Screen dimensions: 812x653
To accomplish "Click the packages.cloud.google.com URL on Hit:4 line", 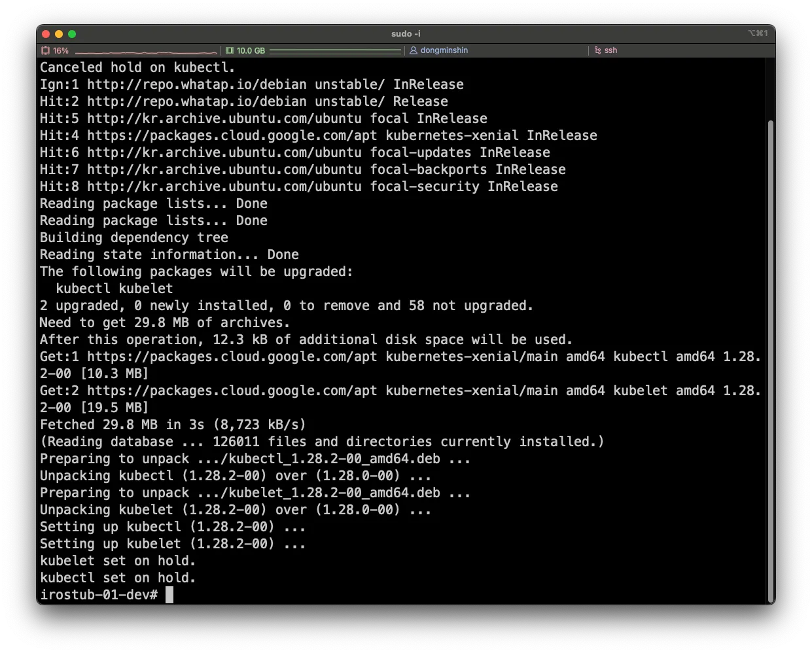I will [x=232, y=135].
